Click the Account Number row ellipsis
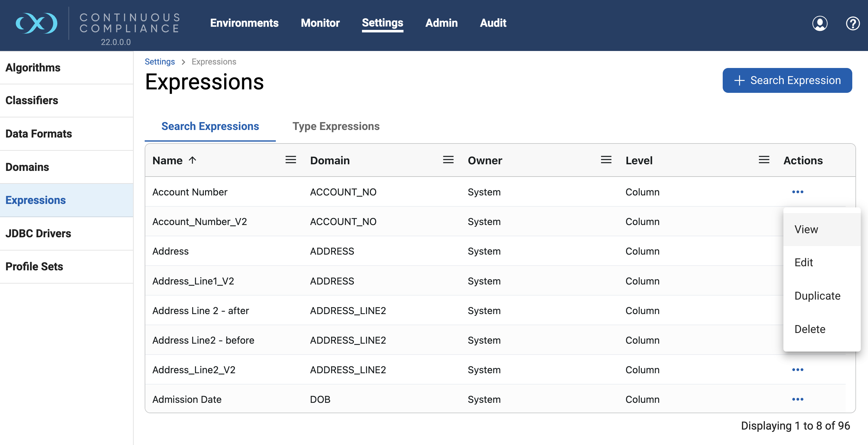 (x=797, y=192)
